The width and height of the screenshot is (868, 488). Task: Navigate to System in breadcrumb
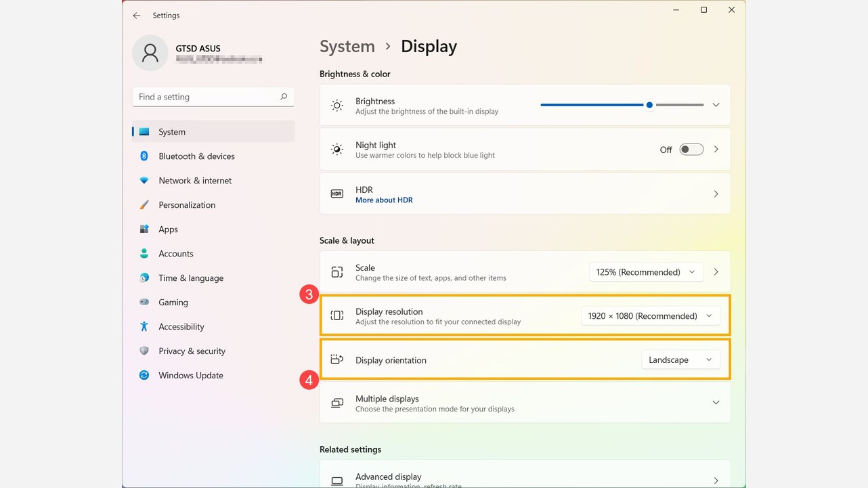coord(347,47)
